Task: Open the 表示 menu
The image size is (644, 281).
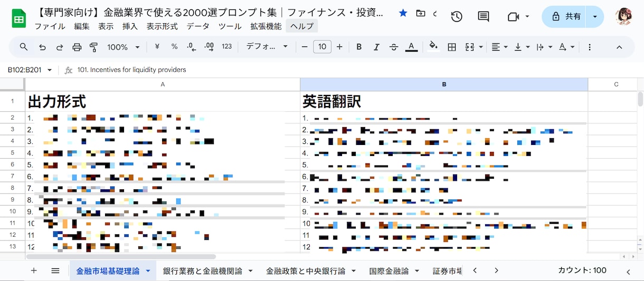Action: point(106,26)
